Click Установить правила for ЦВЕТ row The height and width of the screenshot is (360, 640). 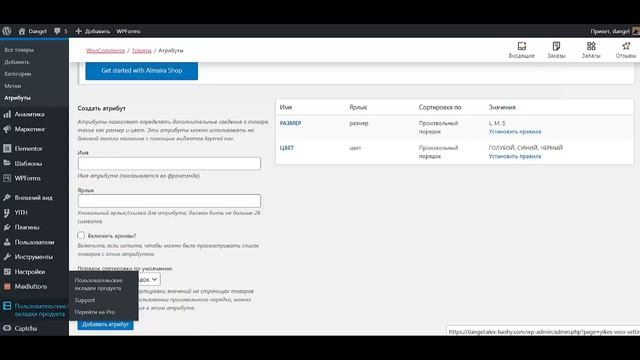[515, 156]
